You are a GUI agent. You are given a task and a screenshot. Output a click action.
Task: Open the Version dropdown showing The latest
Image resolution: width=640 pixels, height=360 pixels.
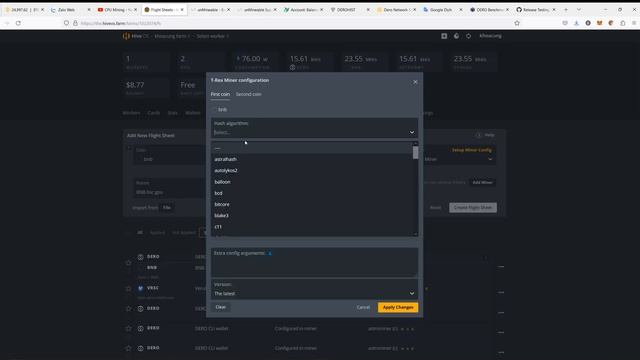pos(314,289)
